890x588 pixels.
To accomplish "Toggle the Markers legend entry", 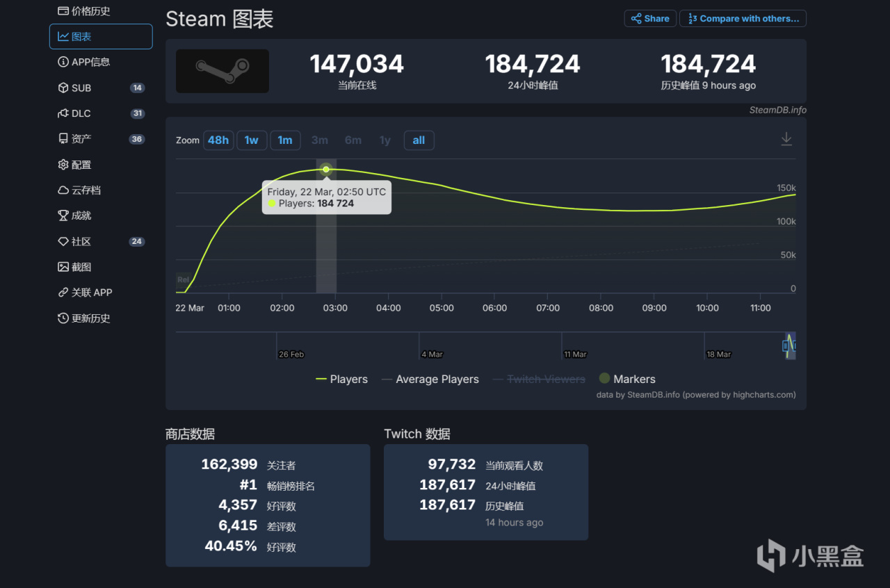I will (x=627, y=379).
